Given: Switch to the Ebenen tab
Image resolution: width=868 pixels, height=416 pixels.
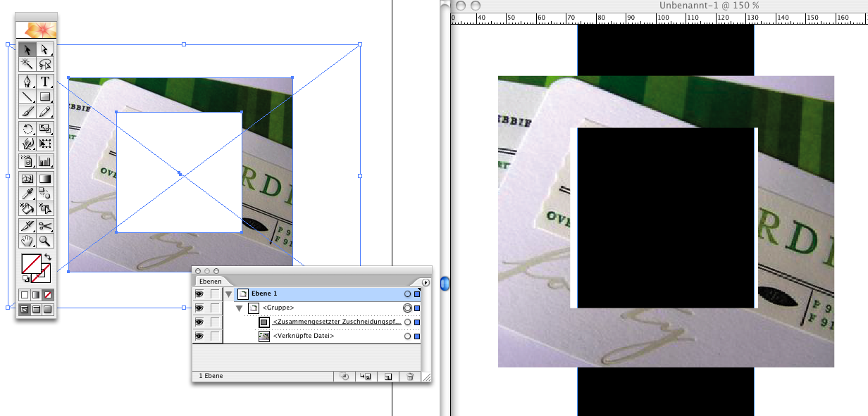Looking at the screenshot, I should pyautogui.click(x=209, y=282).
